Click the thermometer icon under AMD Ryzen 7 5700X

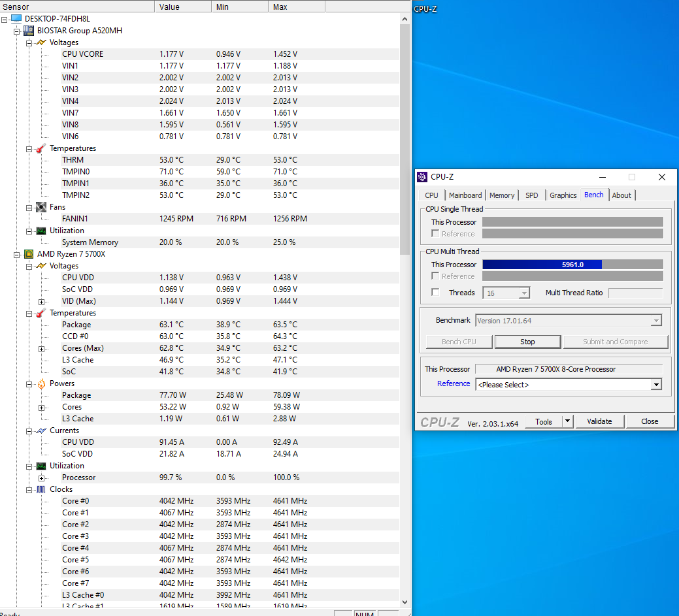click(41, 313)
